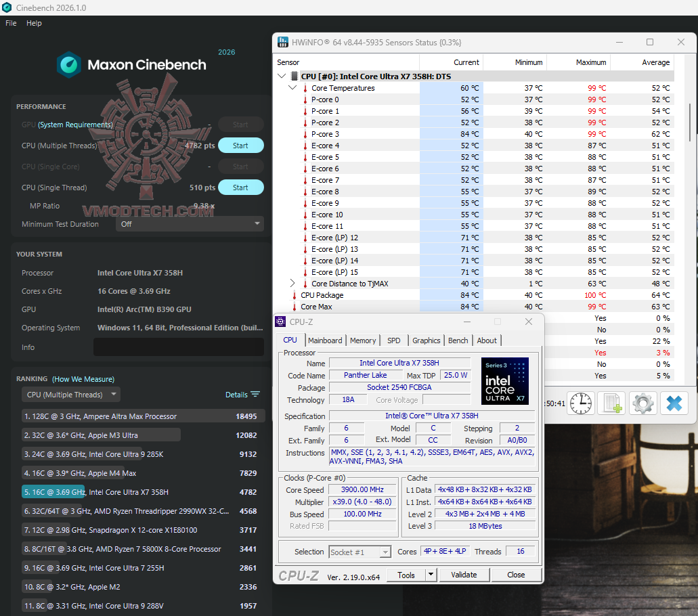Switch to the CPU-Z Bench tab
This screenshot has height=616, width=698.
tap(458, 340)
